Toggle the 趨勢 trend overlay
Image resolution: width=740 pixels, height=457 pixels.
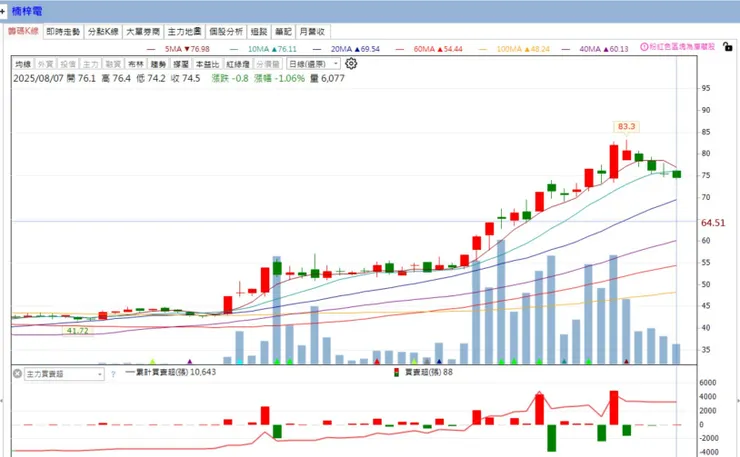159,64
